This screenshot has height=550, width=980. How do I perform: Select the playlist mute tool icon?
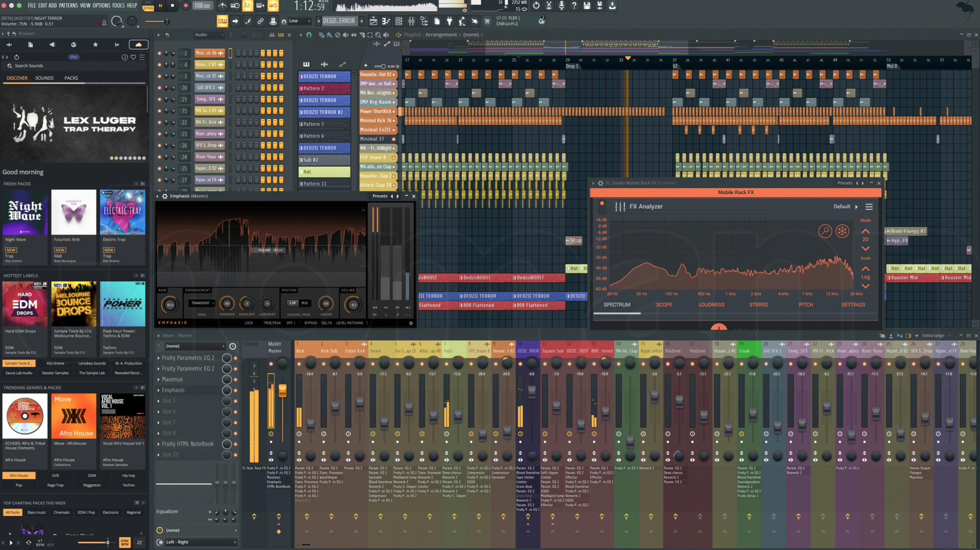(x=346, y=35)
